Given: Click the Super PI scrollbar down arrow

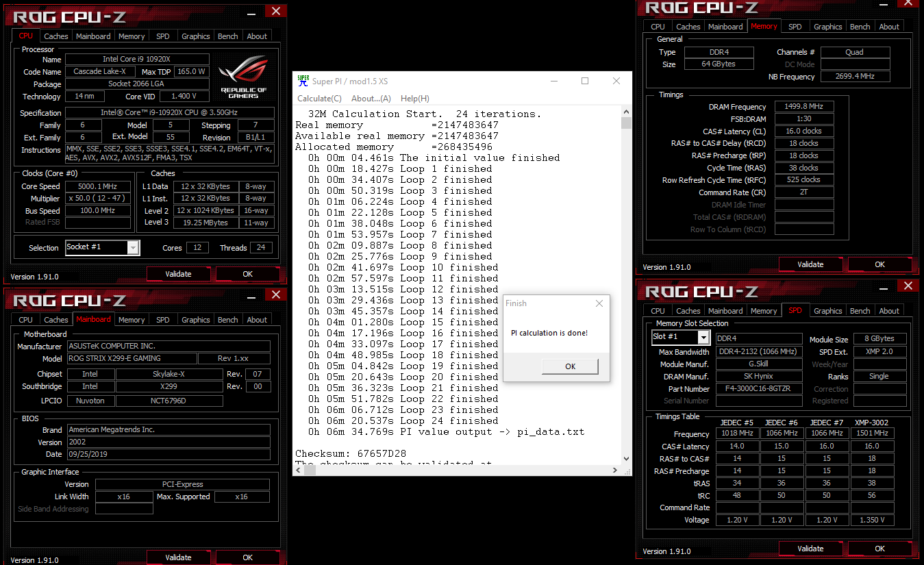Looking at the screenshot, I should (x=626, y=459).
